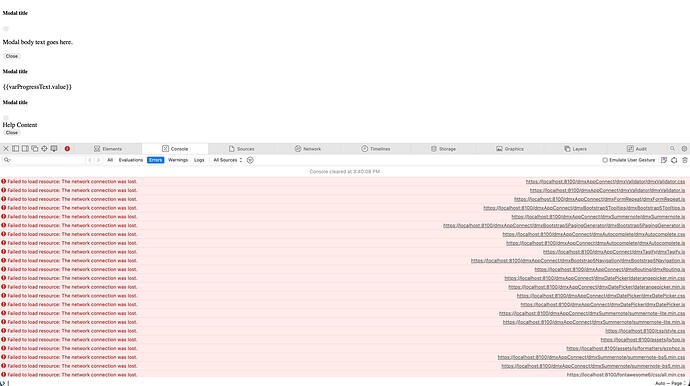Activate element selection crosshair icon
The image size is (690, 386).
tap(44, 149)
